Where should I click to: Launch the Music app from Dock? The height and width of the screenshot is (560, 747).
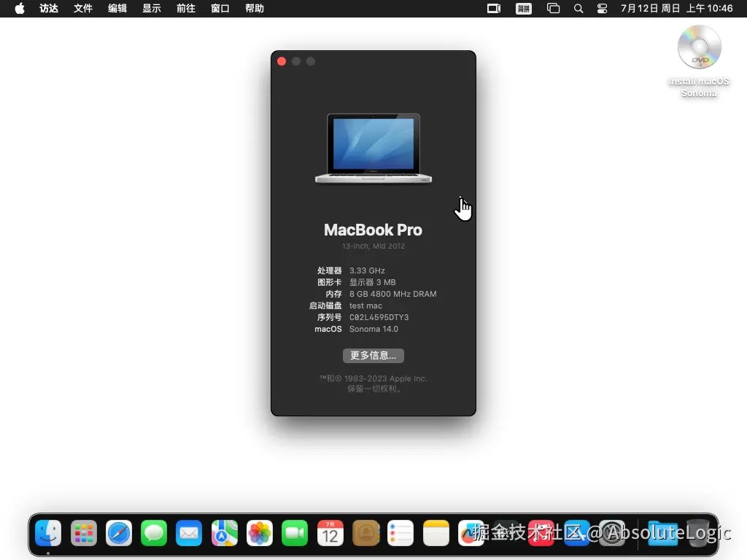[x=541, y=533]
